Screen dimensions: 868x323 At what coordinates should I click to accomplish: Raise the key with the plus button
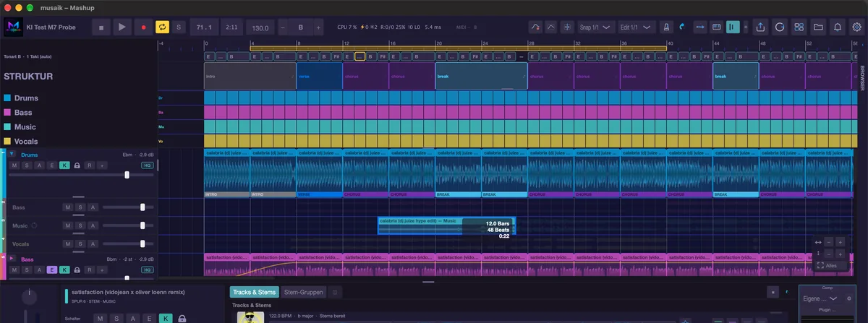tap(318, 27)
